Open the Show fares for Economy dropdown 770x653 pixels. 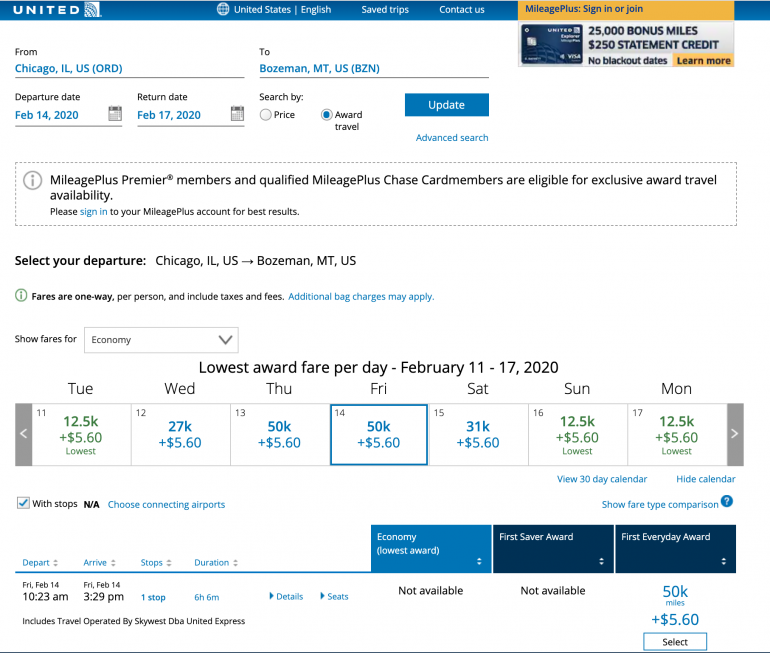[161, 340]
